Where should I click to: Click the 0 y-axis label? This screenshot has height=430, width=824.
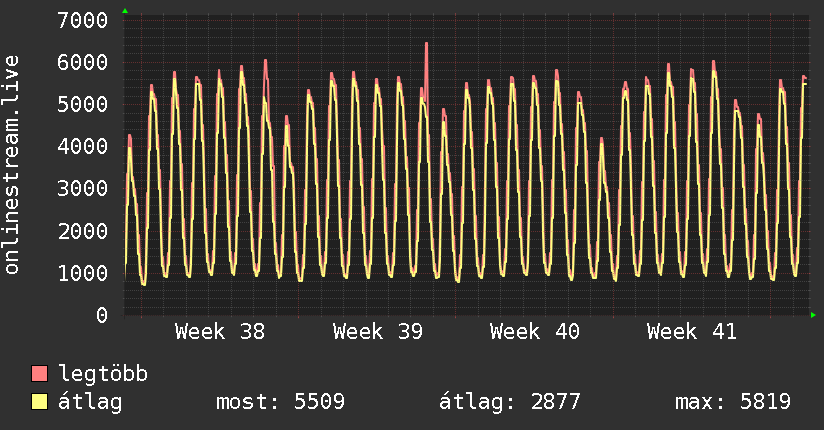coord(101,315)
